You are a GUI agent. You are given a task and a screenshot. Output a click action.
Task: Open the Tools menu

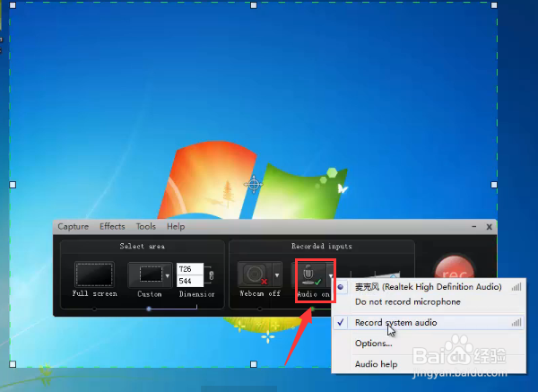tap(146, 227)
